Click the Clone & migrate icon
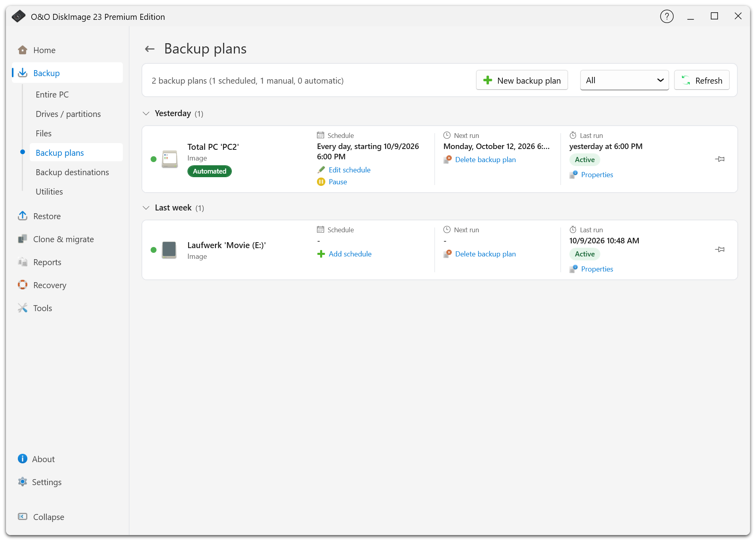This screenshot has height=541, width=756. (23, 239)
